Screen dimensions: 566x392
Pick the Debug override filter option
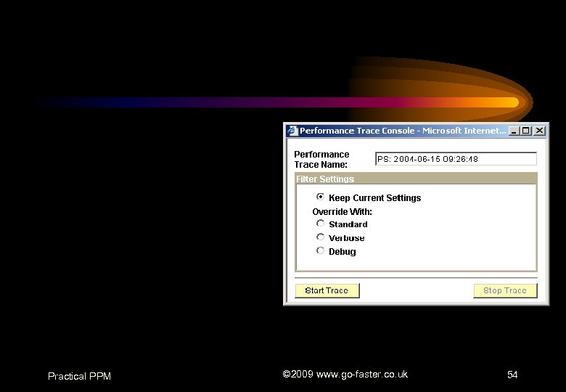[320, 250]
